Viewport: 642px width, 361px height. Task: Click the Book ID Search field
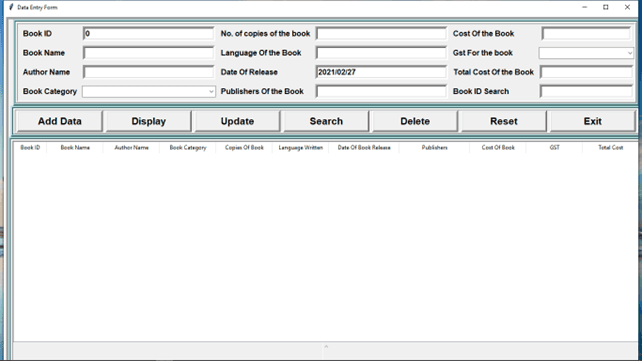point(586,91)
